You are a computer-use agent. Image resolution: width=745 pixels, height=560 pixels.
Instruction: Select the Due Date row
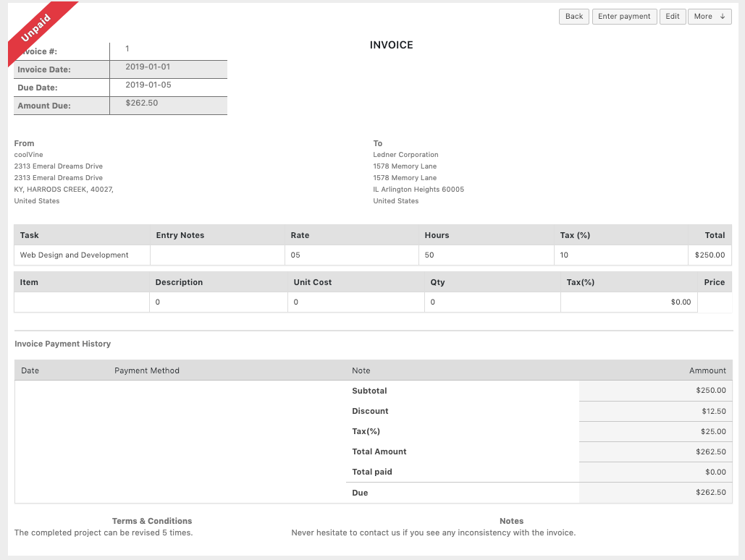pos(119,86)
